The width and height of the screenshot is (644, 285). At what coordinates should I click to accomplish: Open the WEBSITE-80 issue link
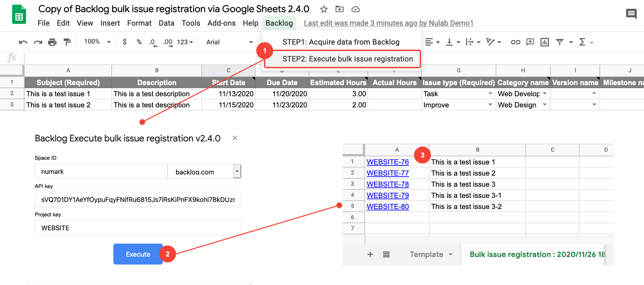point(388,206)
